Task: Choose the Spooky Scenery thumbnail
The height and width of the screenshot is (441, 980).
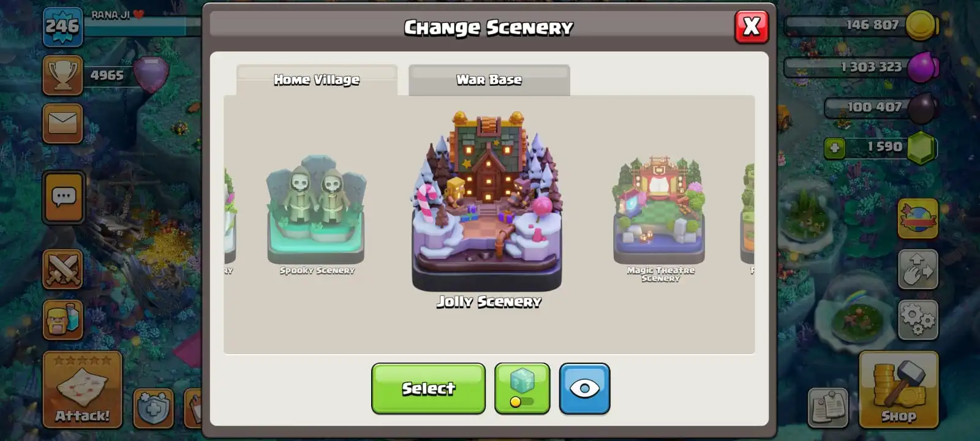Action: (316, 214)
